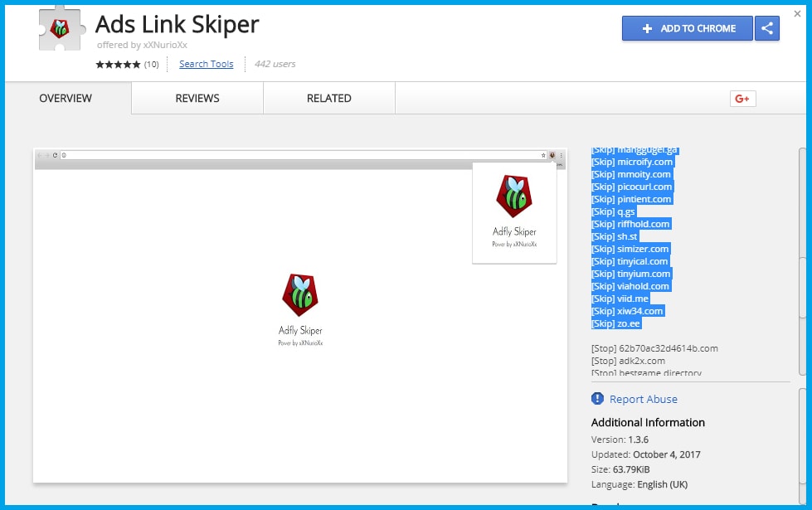Image resolution: width=812 pixels, height=510 pixels.
Task: Add extension with Add to Chrome button
Action: click(x=688, y=28)
